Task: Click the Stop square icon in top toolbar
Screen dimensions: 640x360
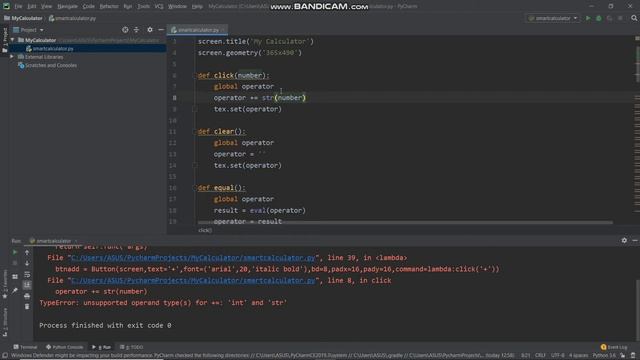Action: [620, 18]
